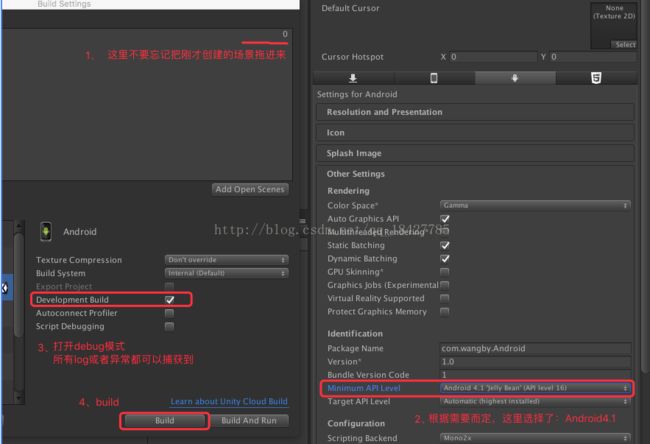Enable Autoconnect Profiler checkbox

pyautogui.click(x=169, y=313)
